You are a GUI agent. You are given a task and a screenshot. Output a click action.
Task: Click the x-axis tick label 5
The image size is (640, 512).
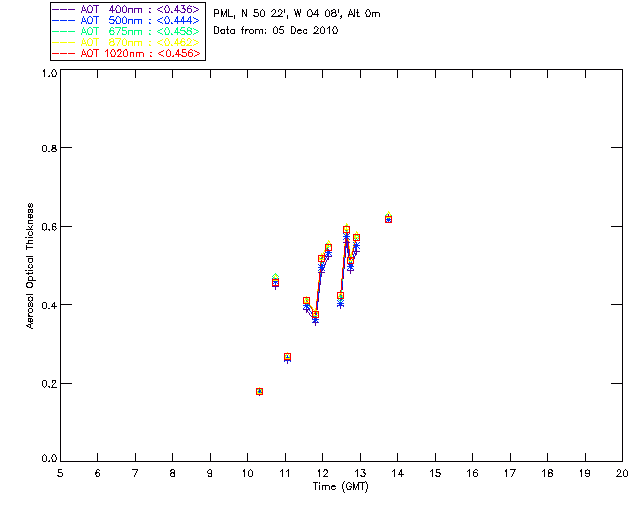pyautogui.click(x=60, y=473)
